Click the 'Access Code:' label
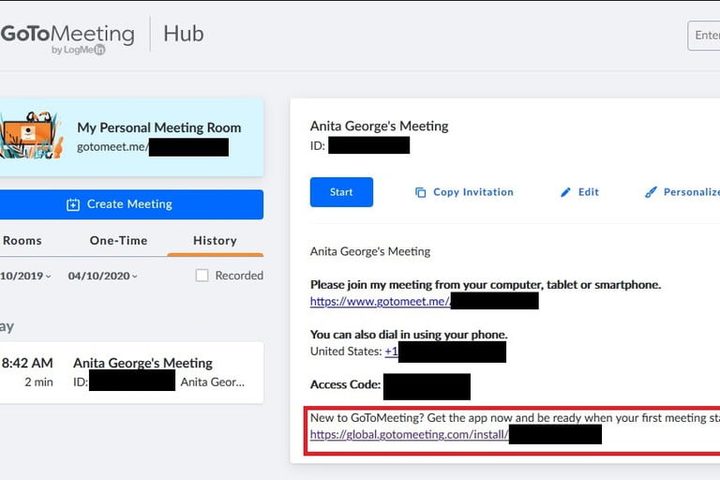Viewport: 720px width, 480px height. point(345,384)
